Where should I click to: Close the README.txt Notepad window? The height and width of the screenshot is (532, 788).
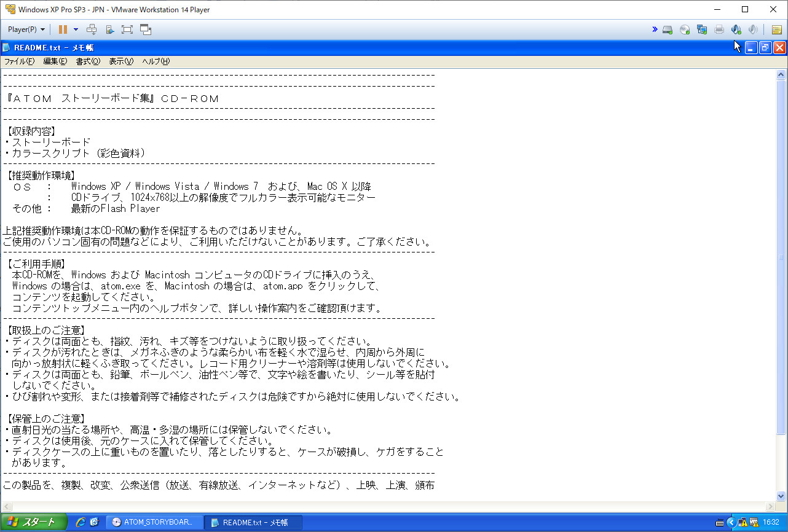[x=779, y=47]
